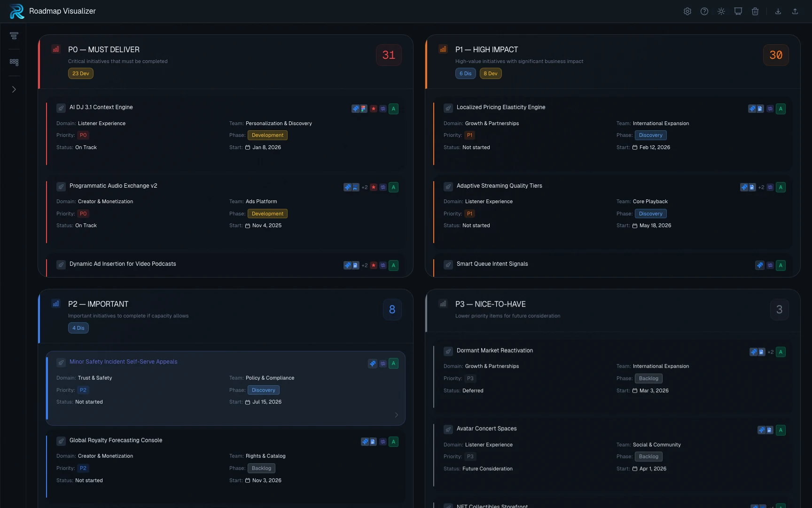Expand the left sidebar with the chevron
This screenshot has width=812, height=508.
click(x=14, y=89)
